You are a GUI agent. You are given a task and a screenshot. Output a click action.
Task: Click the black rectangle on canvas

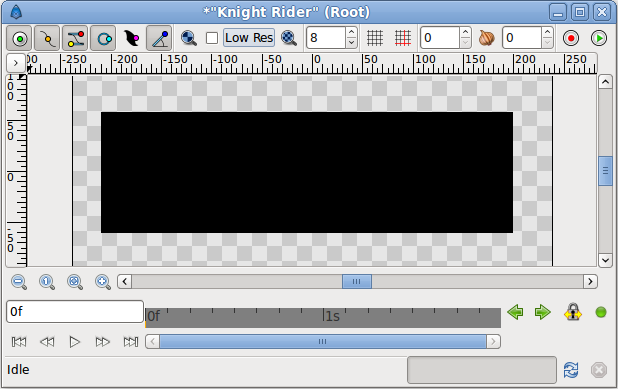pos(307,172)
